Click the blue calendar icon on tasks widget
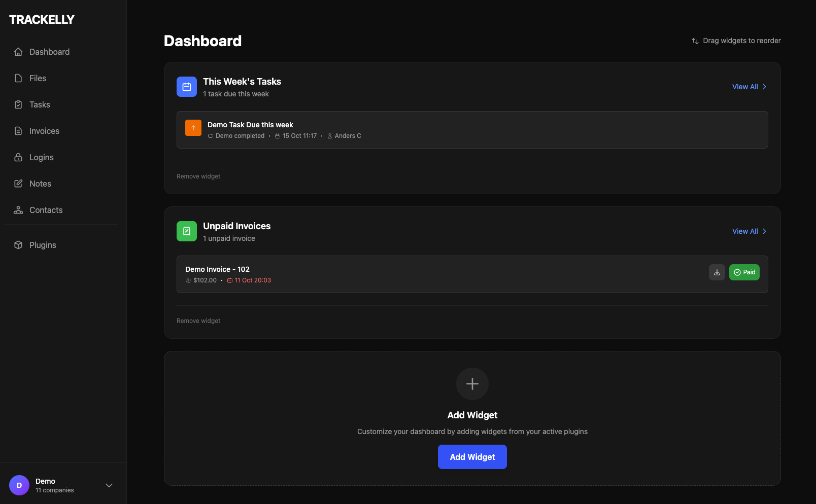This screenshot has height=504, width=816. tap(186, 87)
